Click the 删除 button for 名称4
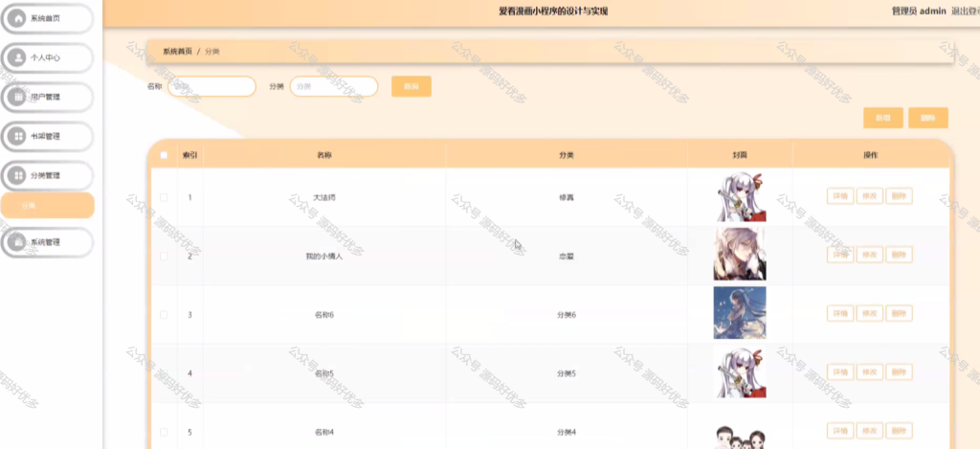Image resolution: width=980 pixels, height=449 pixels. [x=899, y=431]
